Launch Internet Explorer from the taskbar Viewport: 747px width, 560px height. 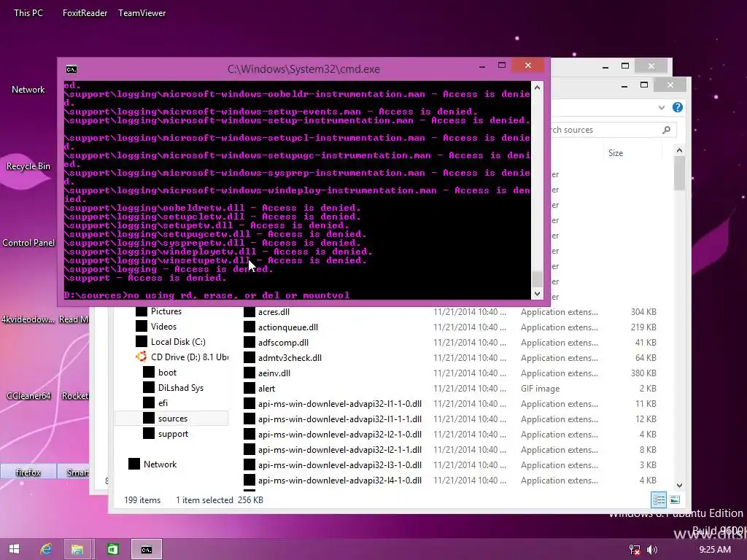[46, 549]
